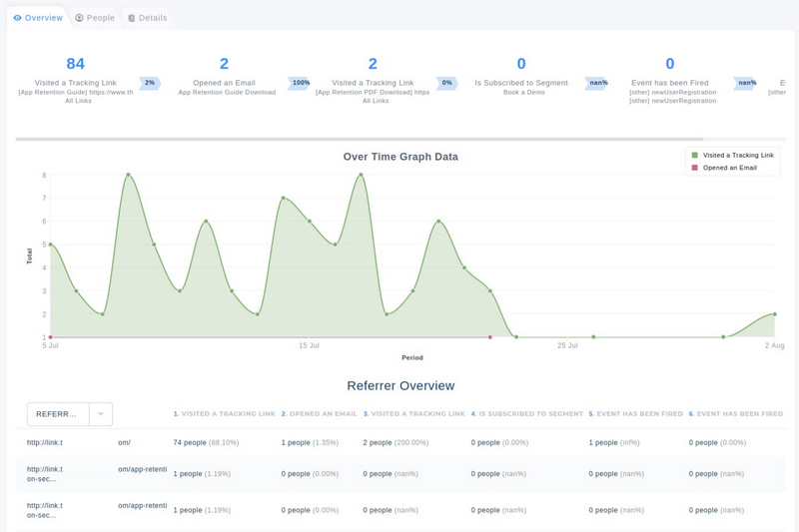Click the nan% badge after Event has been Fired
Viewport: 799px width, 532px height.
coord(745,83)
